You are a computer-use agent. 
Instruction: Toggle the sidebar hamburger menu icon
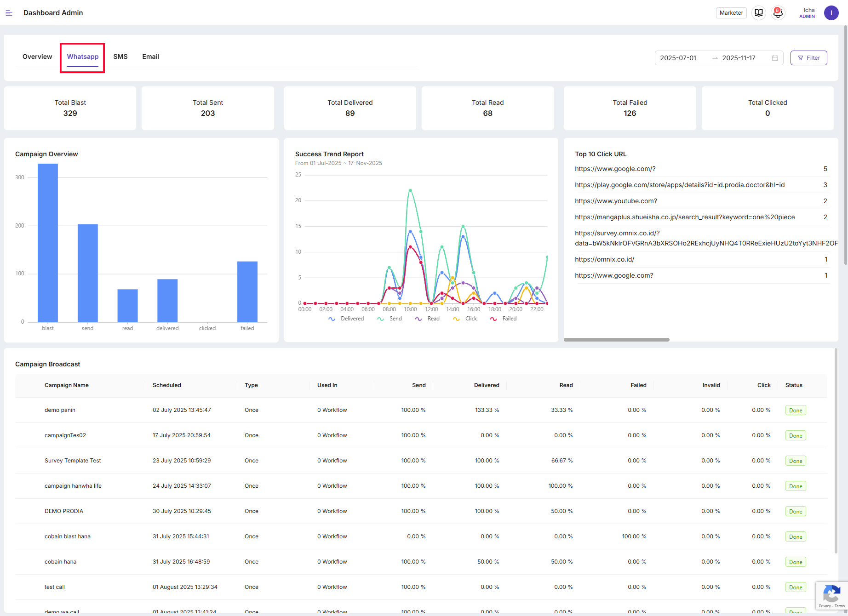(x=9, y=13)
